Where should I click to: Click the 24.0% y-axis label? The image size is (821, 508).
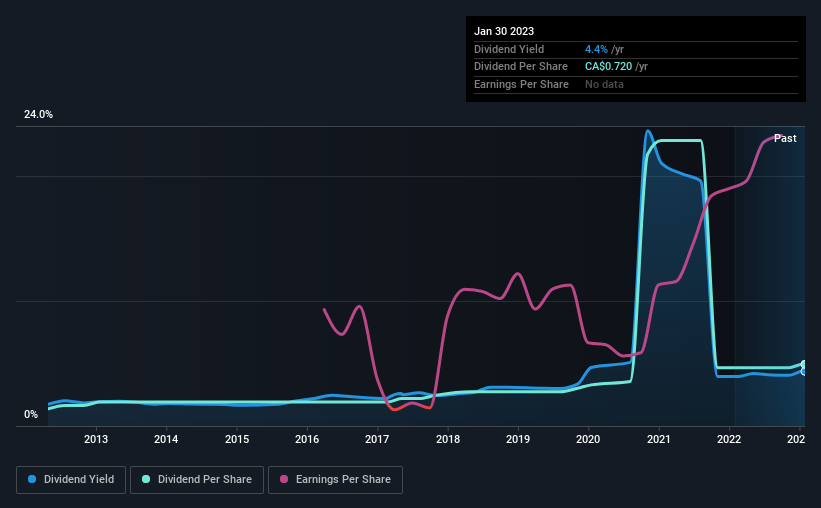tap(38, 115)
